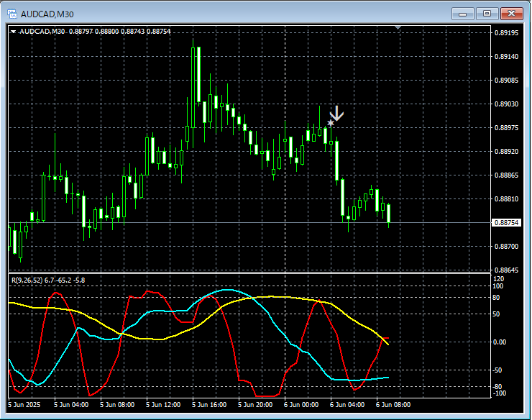Click the window title AUDCAD,M30
Image resolution: width=532 pixels, height=420 pixels.
pos(47,14)
